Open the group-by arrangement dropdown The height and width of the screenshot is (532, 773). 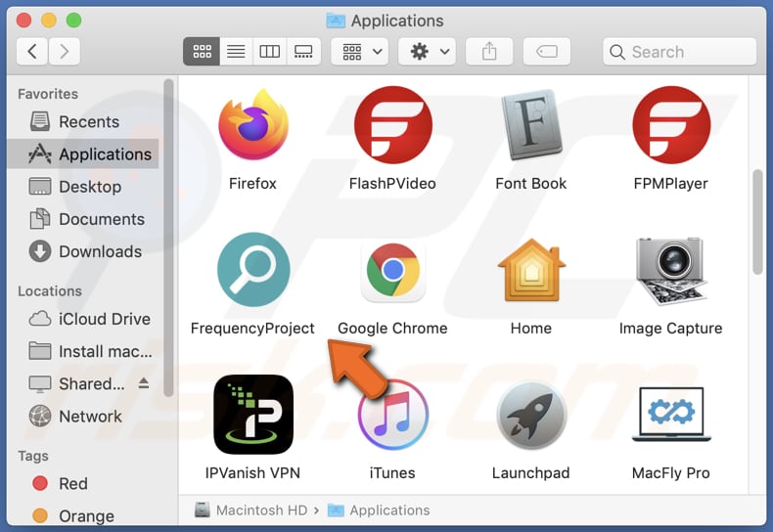360,51
